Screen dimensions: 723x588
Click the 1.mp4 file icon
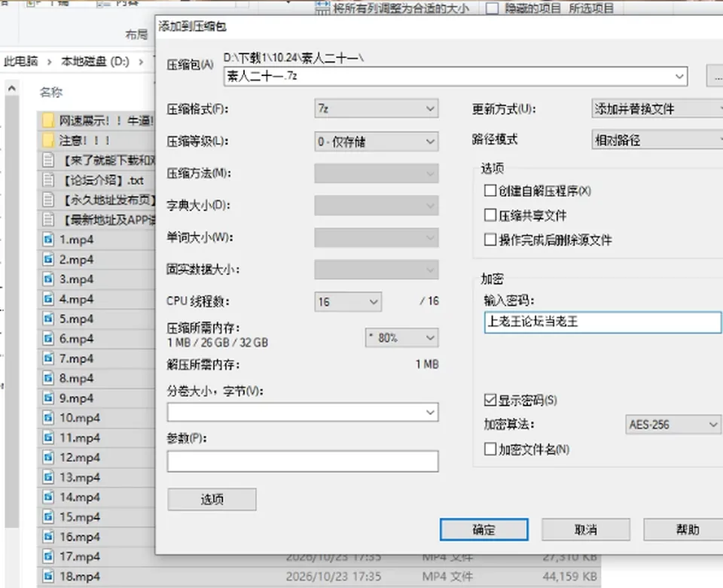click(48, 239)
